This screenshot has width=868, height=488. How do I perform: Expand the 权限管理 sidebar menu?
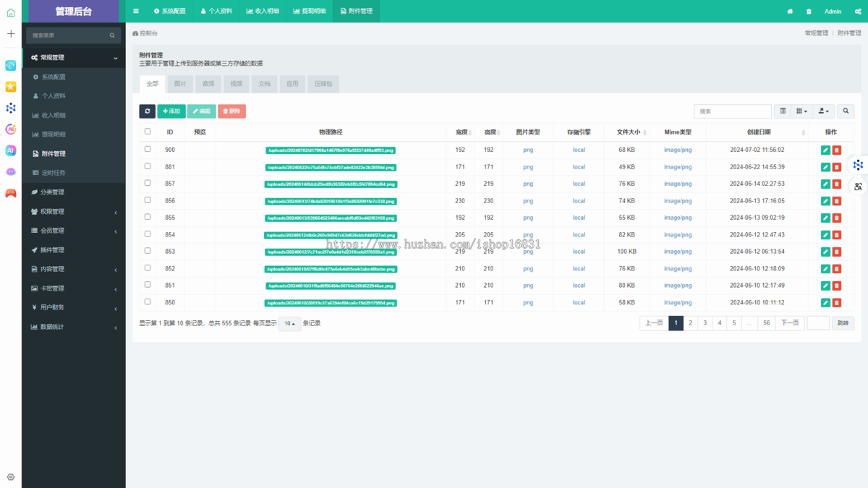click(73, 212)
